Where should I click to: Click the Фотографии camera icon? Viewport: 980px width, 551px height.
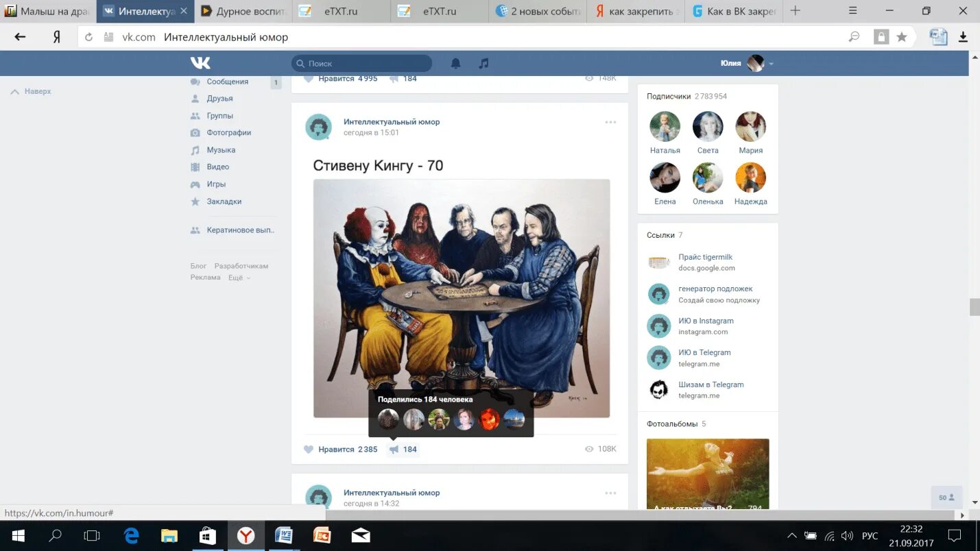pos(195,133)
